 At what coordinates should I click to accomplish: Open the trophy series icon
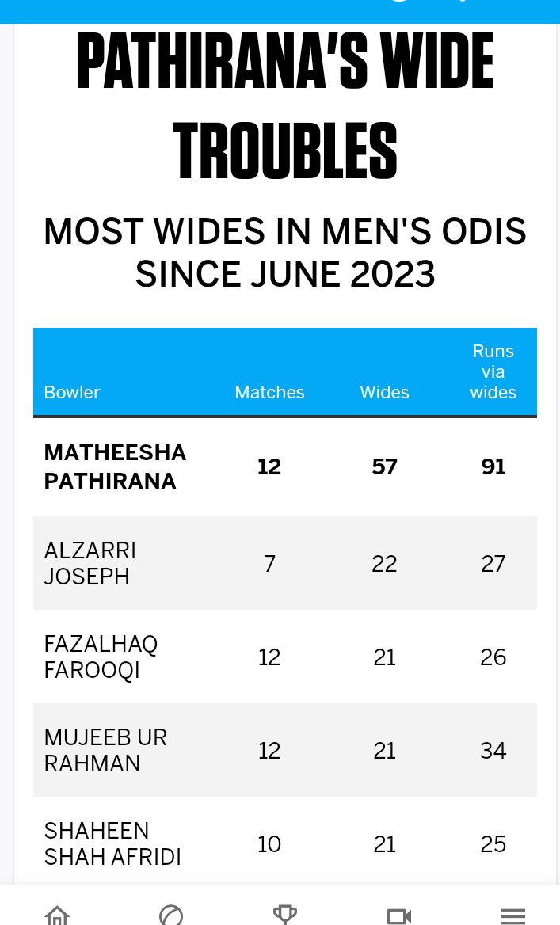285,915
